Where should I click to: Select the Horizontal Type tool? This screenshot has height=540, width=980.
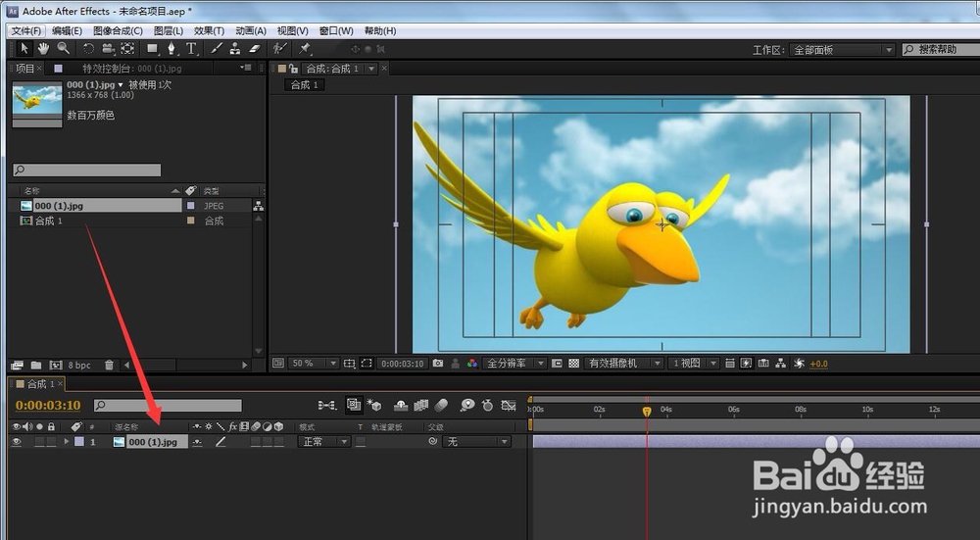pos(191,48)
